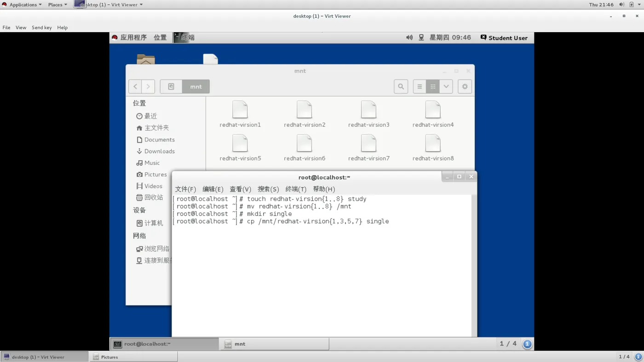Open the terminal 搜索(S) menu
Viewport: 644px width, 362px height.
(268, 189)
